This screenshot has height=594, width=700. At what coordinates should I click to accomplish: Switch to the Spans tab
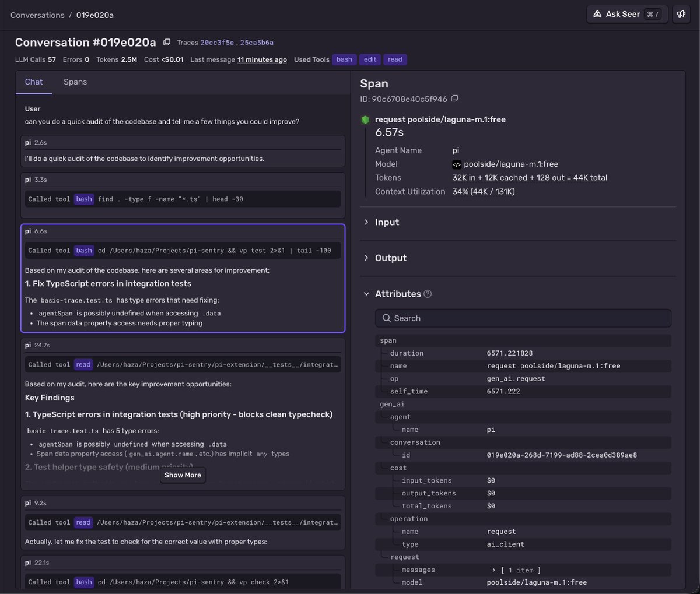[75, 82]
